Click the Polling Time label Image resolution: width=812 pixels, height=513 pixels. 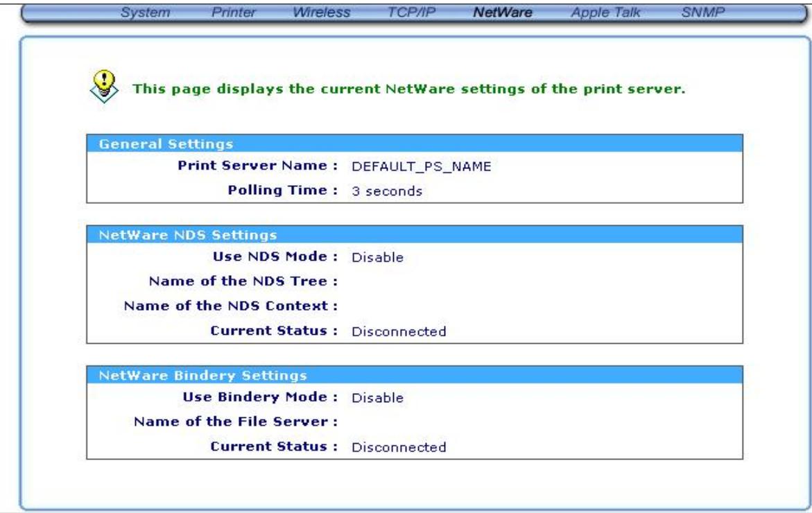tap(283, 191)
